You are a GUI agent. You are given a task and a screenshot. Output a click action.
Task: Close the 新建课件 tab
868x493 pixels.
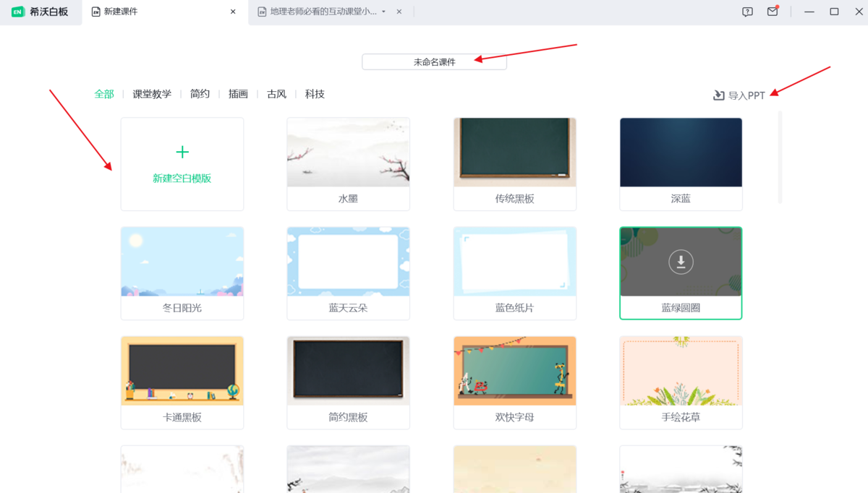coord(233,12)
